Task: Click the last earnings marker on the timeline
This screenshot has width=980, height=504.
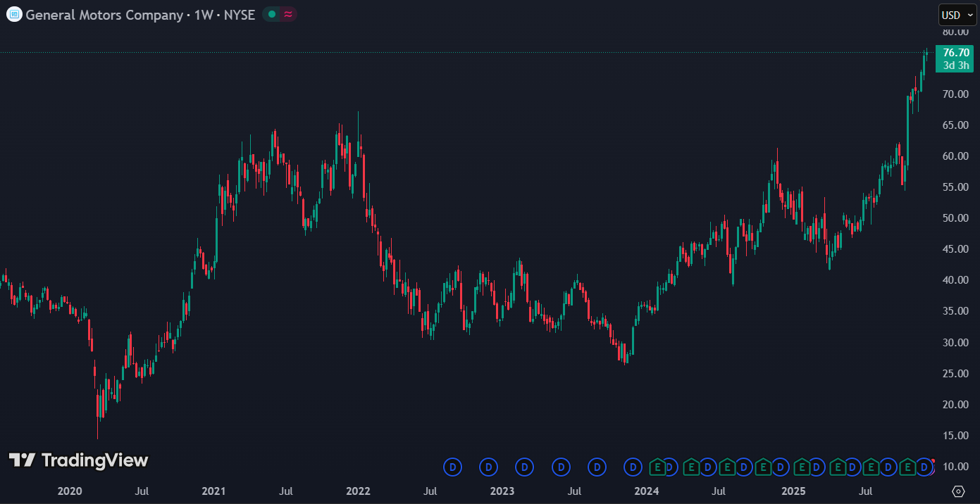Action: click(907, 466)
